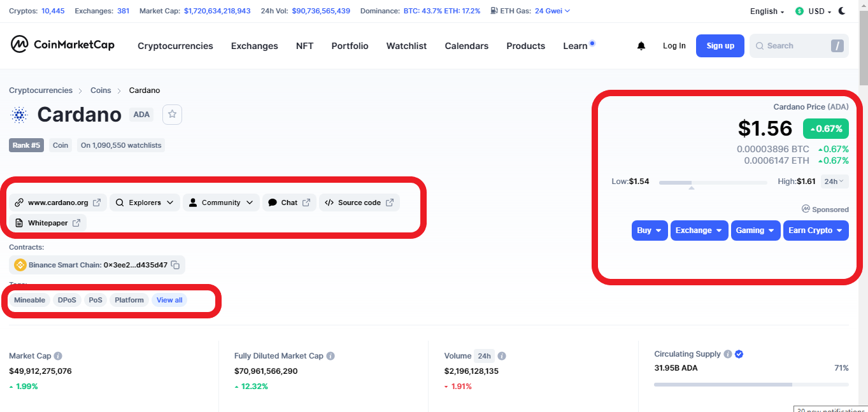Click the Sign up button
Screen dimensions: 868x412
point(720,46)
